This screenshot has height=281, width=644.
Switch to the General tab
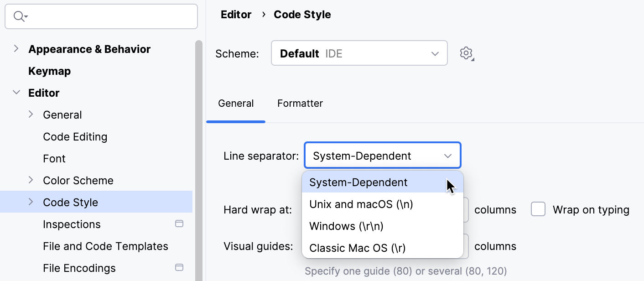point(236,104)
